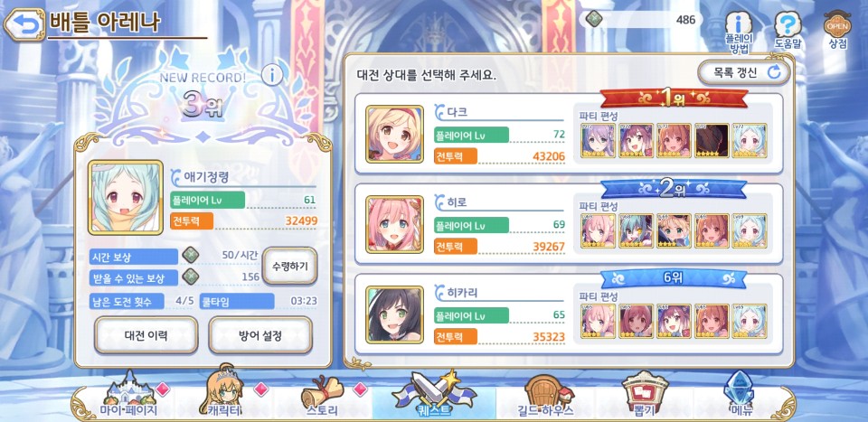This screenshot has width=868, height=422.
Task: Select the 퀘스트 tab
Action: click(433, 396)
